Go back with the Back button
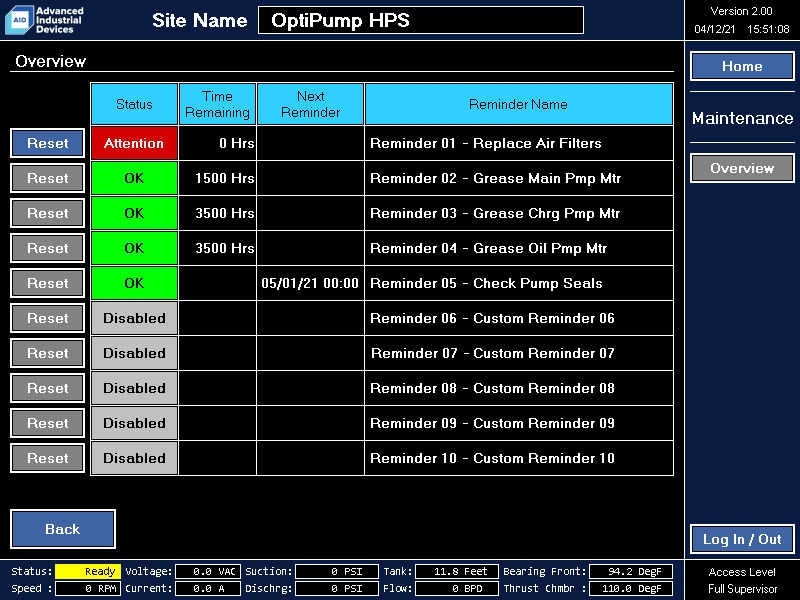Screen dimensions: 800x600 [63, 529]
